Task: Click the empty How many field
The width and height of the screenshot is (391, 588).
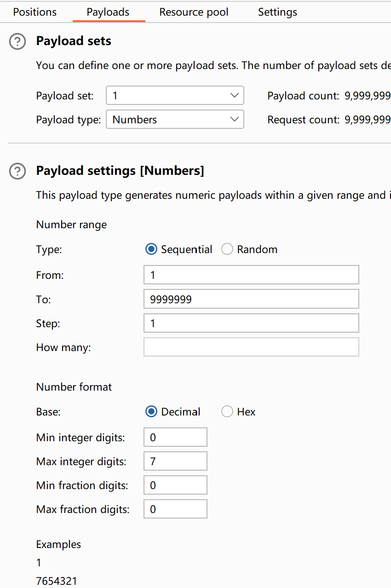Action: point(251,347)
